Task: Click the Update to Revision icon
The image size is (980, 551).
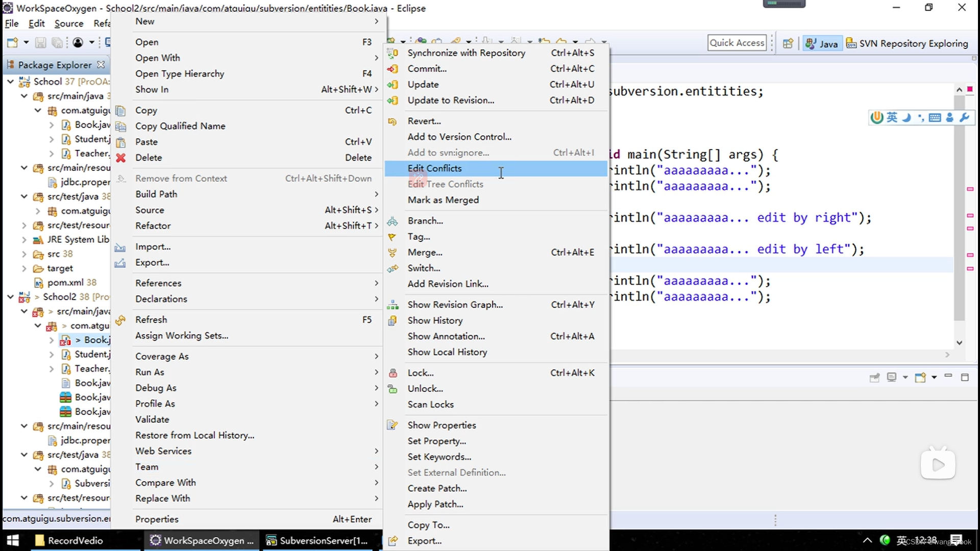Action: (393, 100)
